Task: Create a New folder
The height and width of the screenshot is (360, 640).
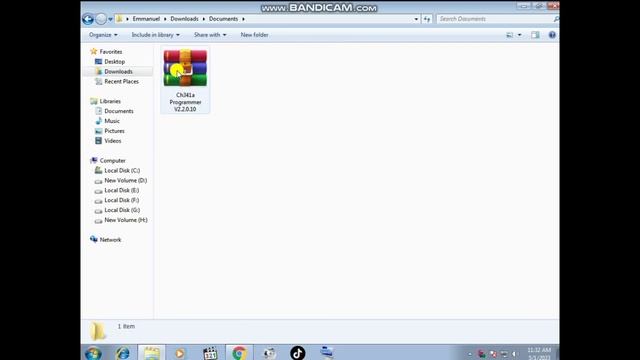Action: click(254, 35)
